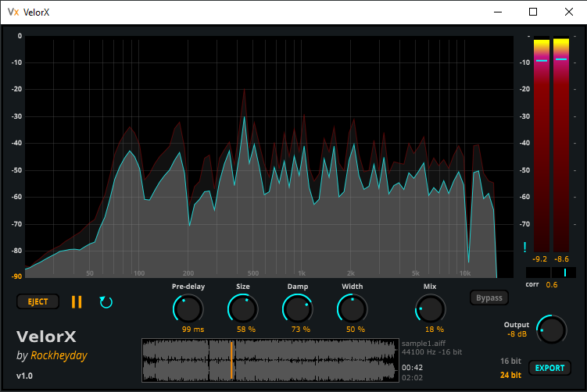Click the clipping warning exclamation icon
Viewport: 587px width, 392px height.
pos(525,248)
